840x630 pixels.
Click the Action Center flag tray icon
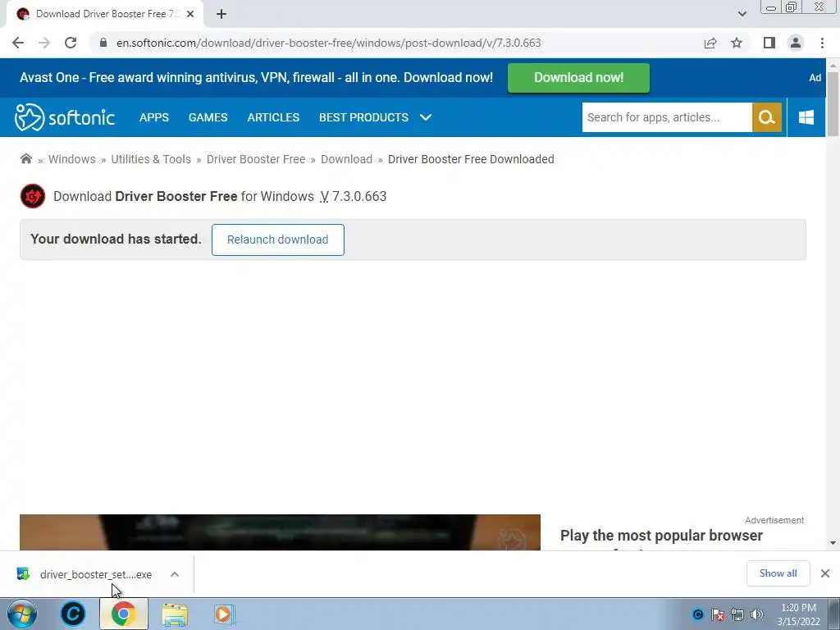pos(718,614)
